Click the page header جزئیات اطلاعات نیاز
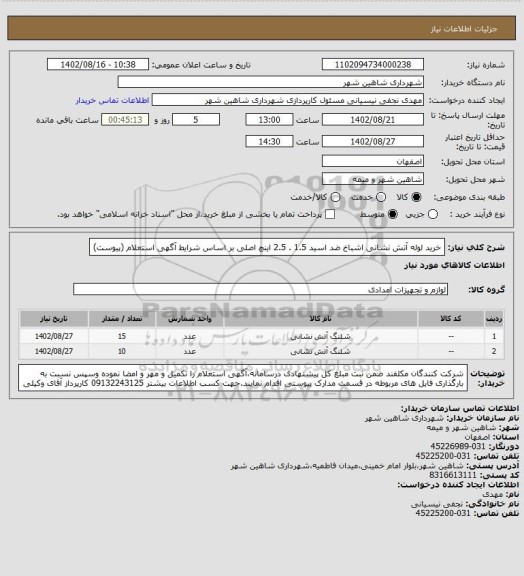This screenshot has width=524, height=576. pos(464,29)
